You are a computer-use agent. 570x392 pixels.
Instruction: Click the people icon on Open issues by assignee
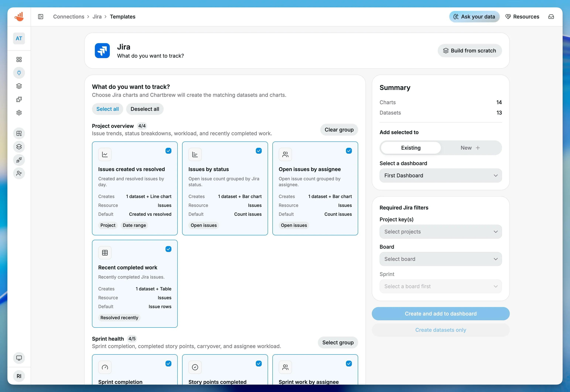coord(285,154)
